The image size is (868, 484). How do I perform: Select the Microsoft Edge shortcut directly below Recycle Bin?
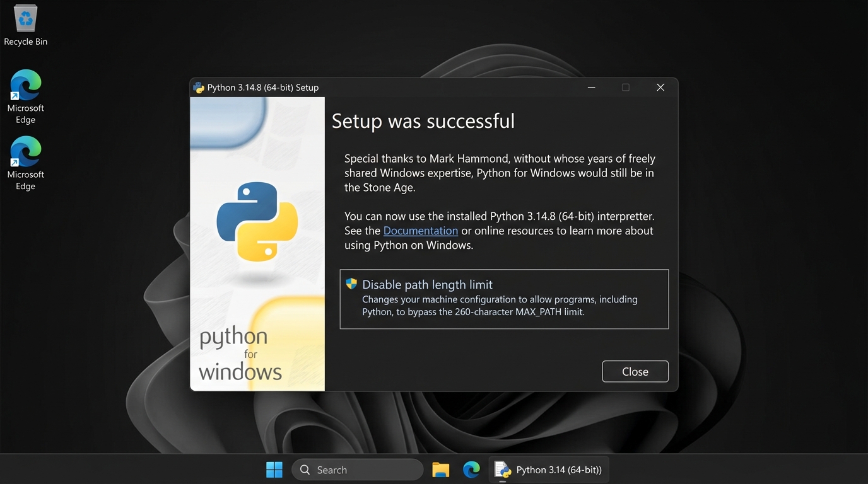coord(25,96)
